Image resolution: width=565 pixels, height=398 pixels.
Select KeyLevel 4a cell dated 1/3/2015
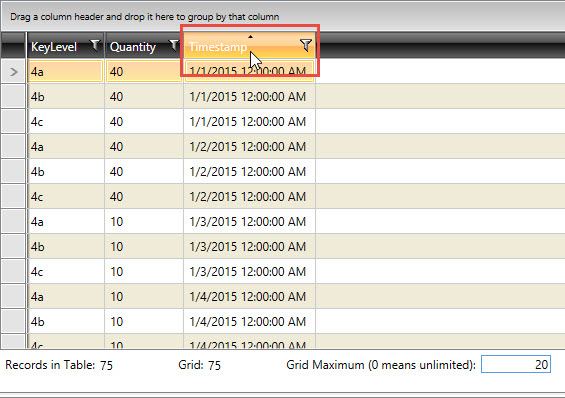pos(66,222)
